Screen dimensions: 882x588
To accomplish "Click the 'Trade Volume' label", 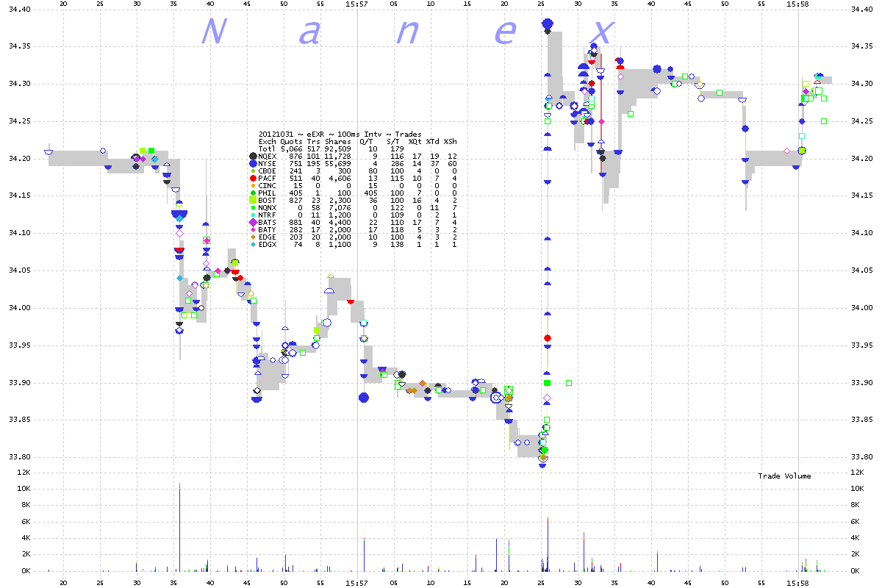I will pyautogui.click(x=784, y=476).
